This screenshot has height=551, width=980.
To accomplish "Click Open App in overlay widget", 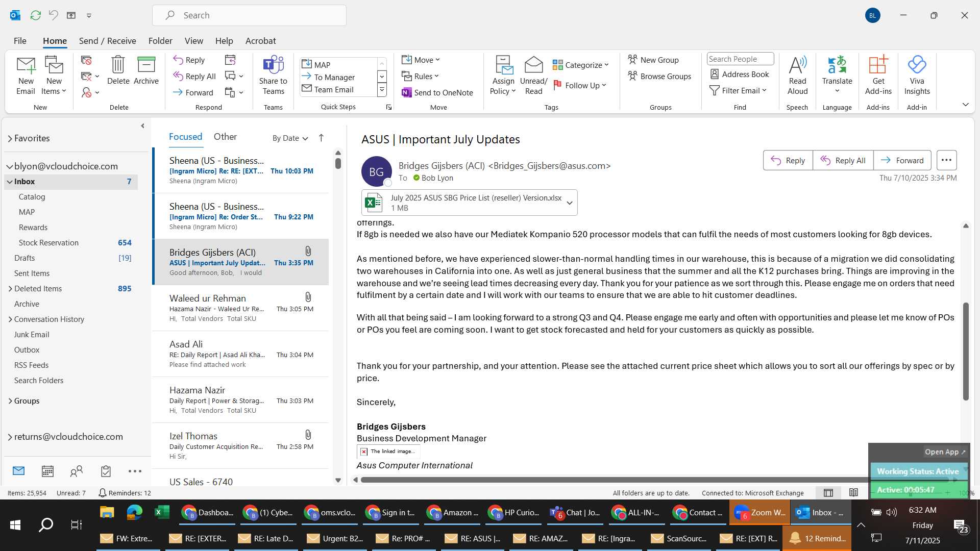I will click(945, 452).
